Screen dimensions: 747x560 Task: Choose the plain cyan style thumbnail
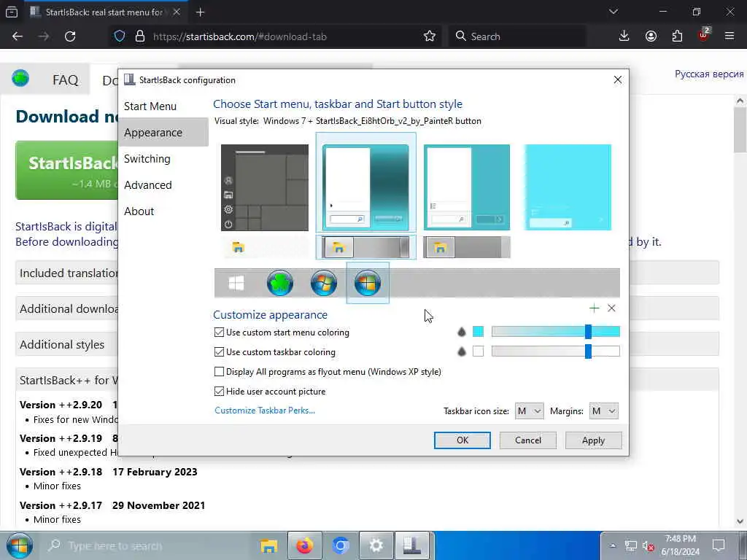(568, 187)
